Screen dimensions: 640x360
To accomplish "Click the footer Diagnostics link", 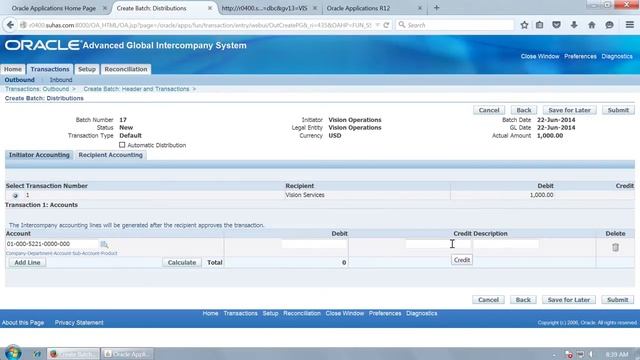I will coord(422,313).
